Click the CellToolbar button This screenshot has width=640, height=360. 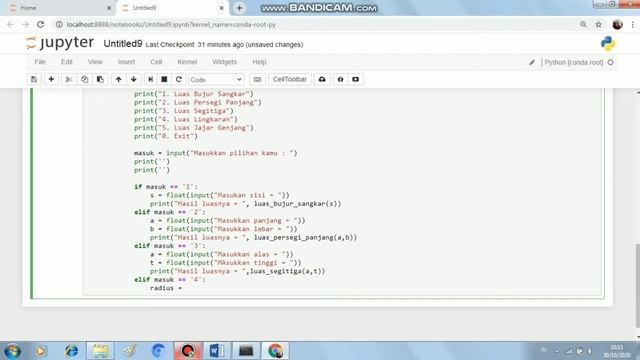[289, 79]
